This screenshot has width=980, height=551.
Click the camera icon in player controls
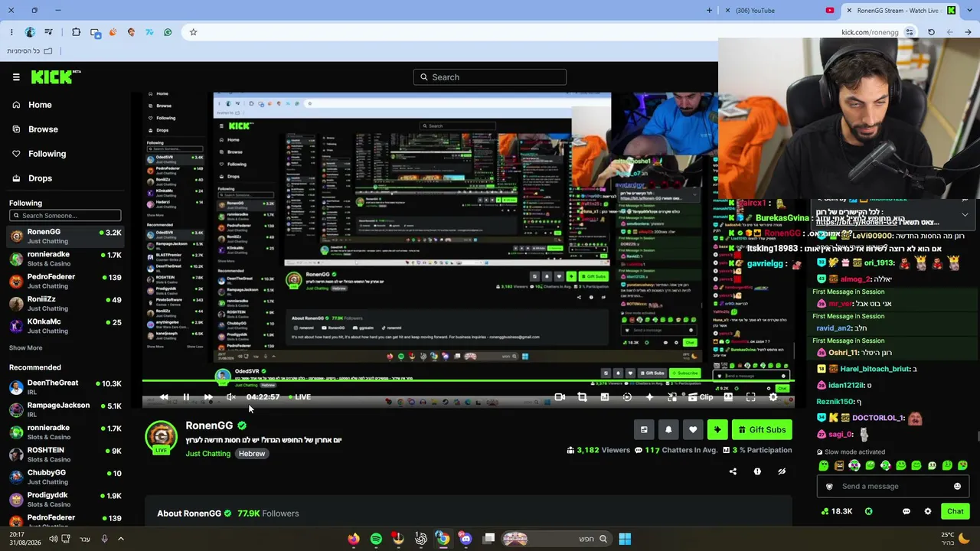560,397
